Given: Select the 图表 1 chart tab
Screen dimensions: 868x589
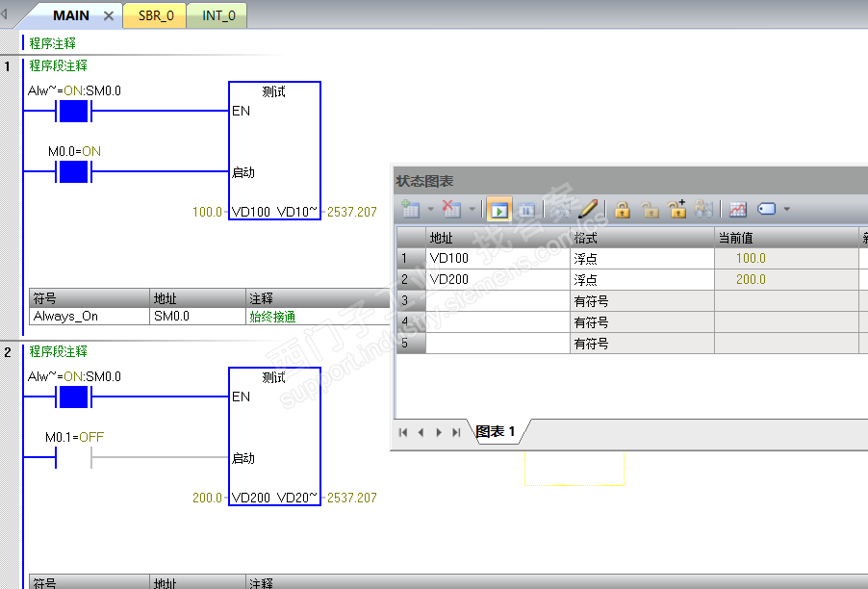Looking at the screenshot, I should 496,431.
